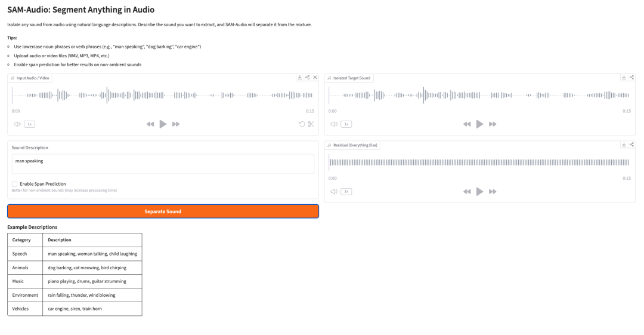Seek within the Residual waveform
This screenshot has height=335, width=644.
point(479,162)
